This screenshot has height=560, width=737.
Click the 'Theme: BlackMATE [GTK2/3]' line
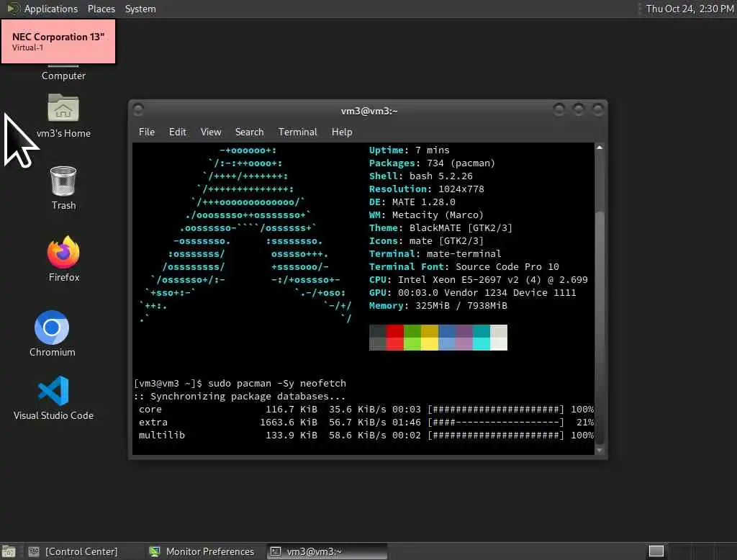440,227
